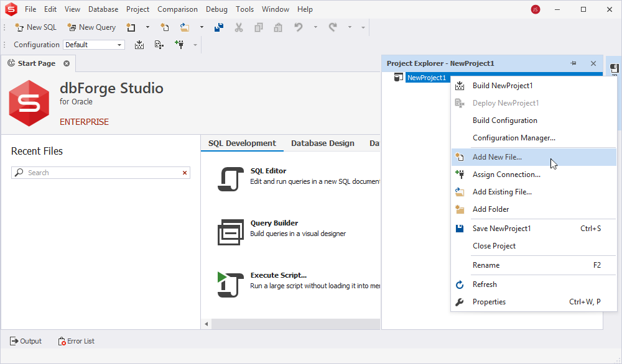Open the dropdown arrow beside New Project icon
Viewport: 622px width, 364px height.
[147, 27]
